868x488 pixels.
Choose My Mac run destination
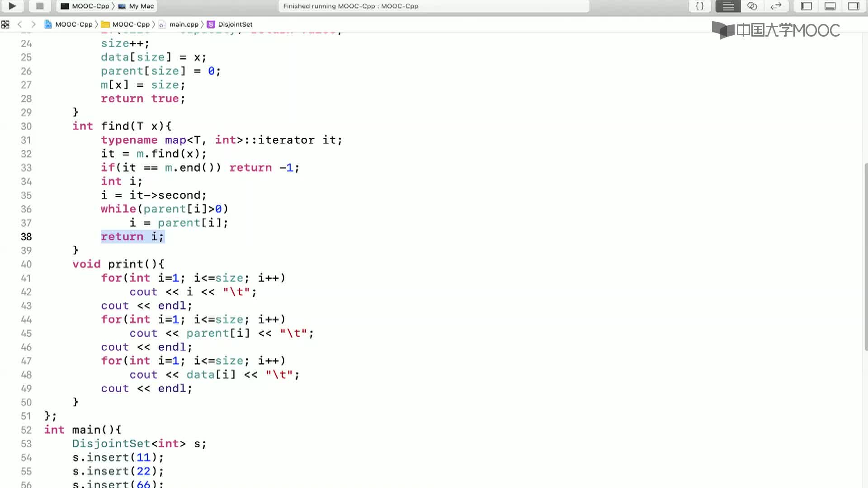(x=136, y=6)
